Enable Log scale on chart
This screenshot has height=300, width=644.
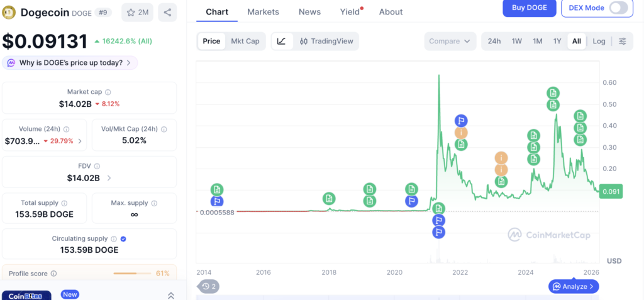(x=599, y=42)
